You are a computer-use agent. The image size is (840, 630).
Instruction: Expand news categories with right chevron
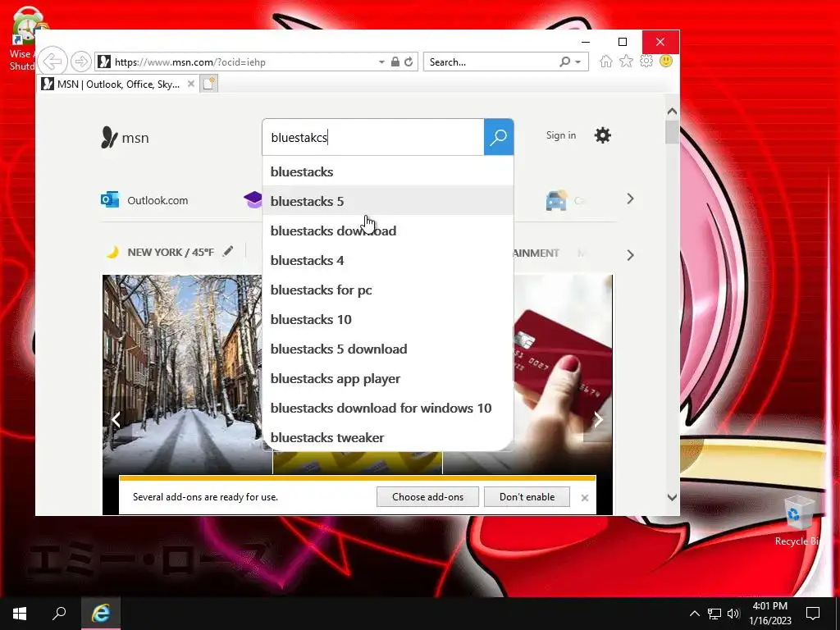(x=631, y=255)
